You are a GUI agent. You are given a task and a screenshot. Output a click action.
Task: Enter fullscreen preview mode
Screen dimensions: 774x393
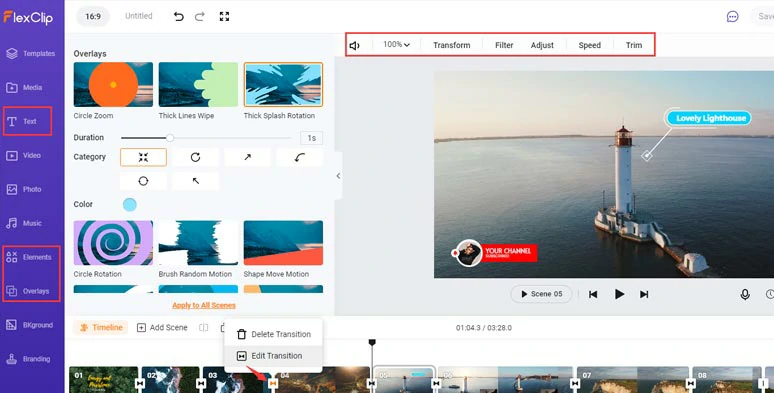click(x=224, y=16)
